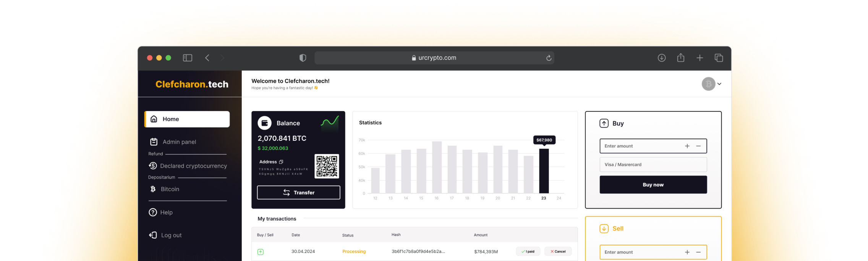Viewport: 868px width, 261px height.
Task: Select the bar for day 23
Action: pyautogui.click(x=544, y=171)
